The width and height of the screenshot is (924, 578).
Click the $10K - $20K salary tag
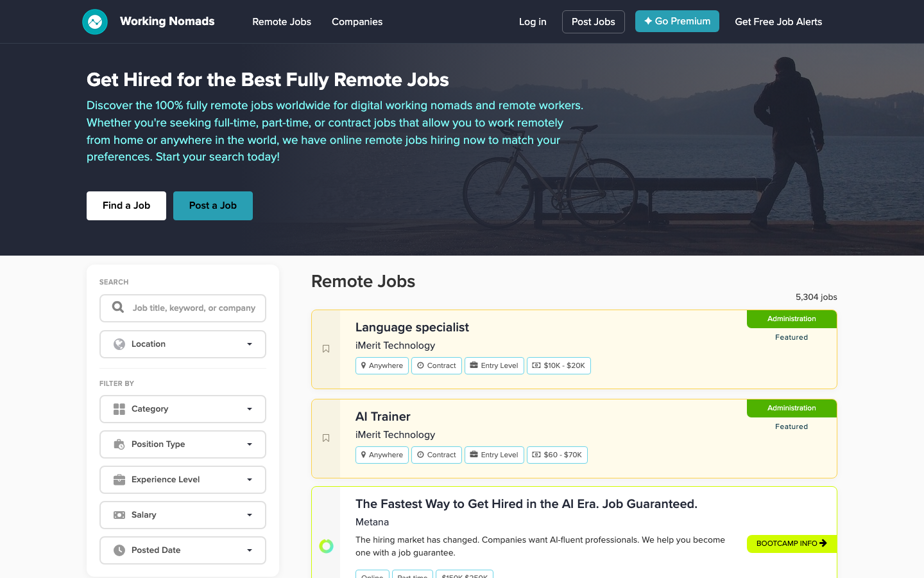click(559, 365)
